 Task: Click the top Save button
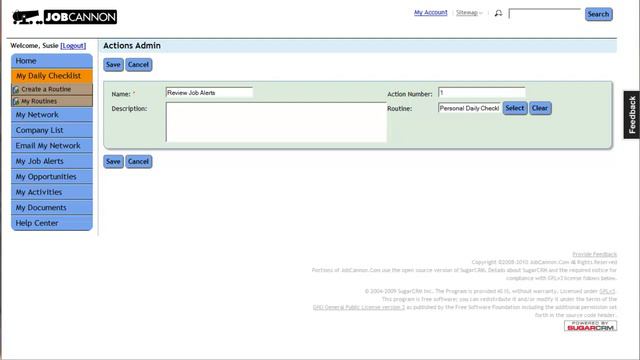point(113,65)
